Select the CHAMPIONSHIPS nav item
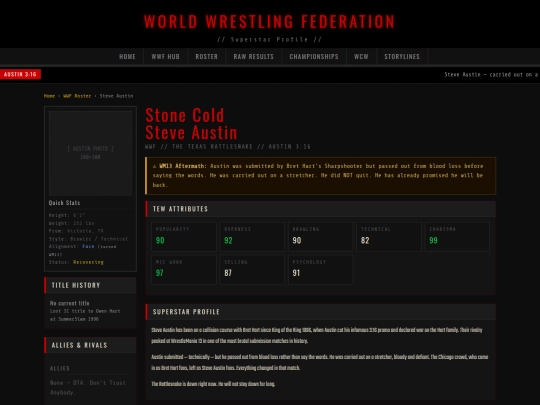 314,56
